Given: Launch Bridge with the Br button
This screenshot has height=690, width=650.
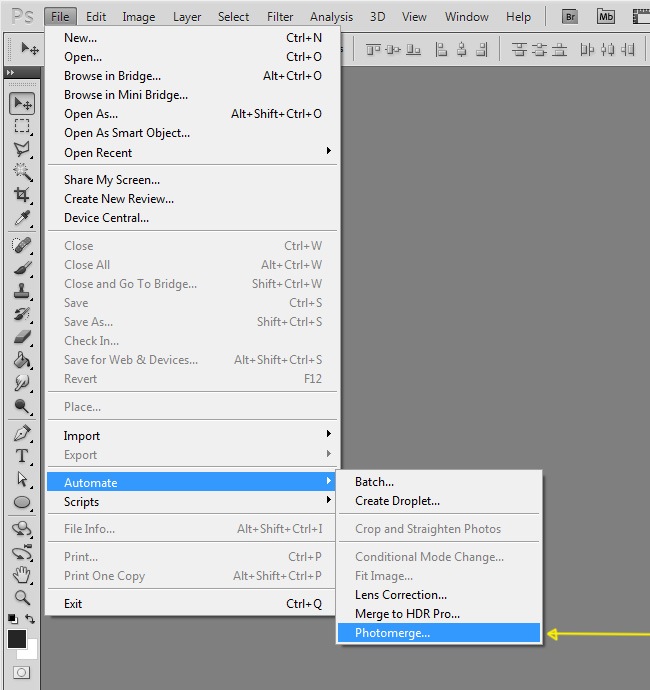Looking at the screenshot, I should pyautogui.click(x=570, y=17).
